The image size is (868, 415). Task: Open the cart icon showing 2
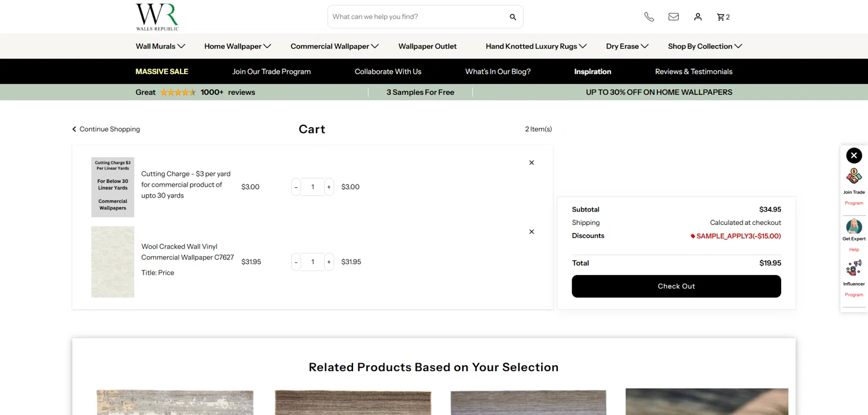pos(723,17)
